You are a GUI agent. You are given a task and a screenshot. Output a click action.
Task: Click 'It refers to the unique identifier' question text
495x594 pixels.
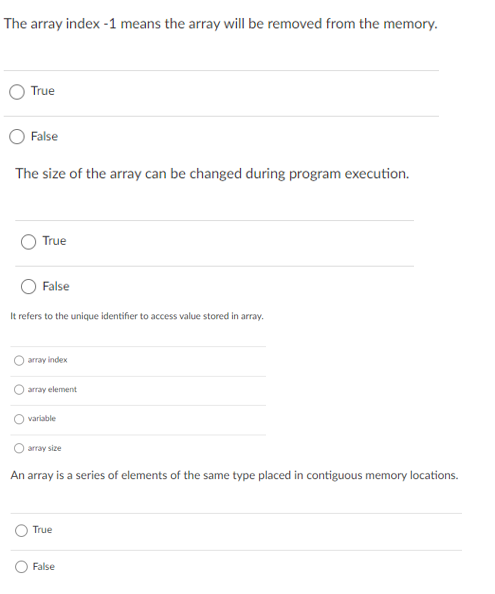pyautogui.click(x=137, y=316)
